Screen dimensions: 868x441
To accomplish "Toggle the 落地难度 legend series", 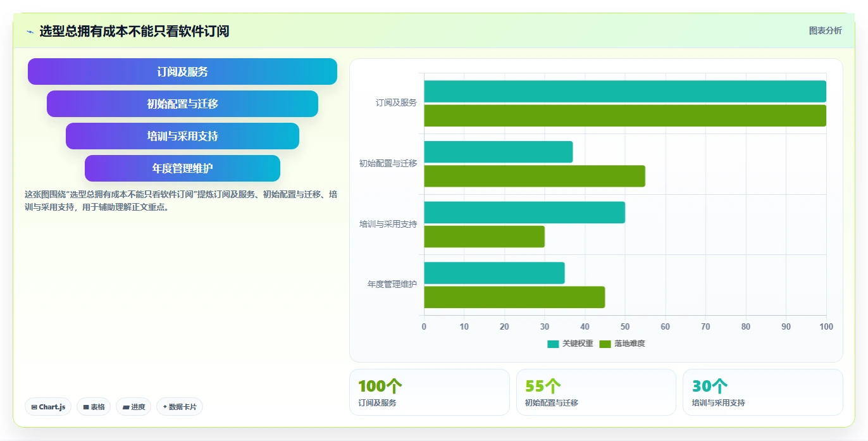I will (x=622, y=344).
